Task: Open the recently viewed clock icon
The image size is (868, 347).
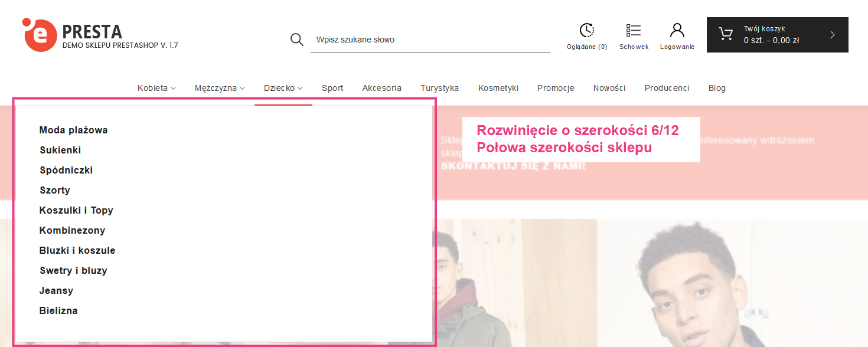Action: tap(586, 31)
